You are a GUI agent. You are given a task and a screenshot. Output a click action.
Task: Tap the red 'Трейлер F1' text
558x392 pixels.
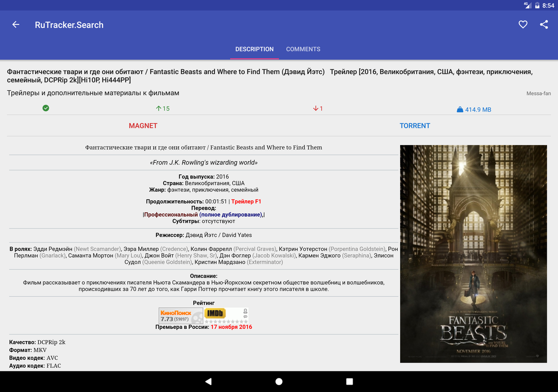[246, 201]
